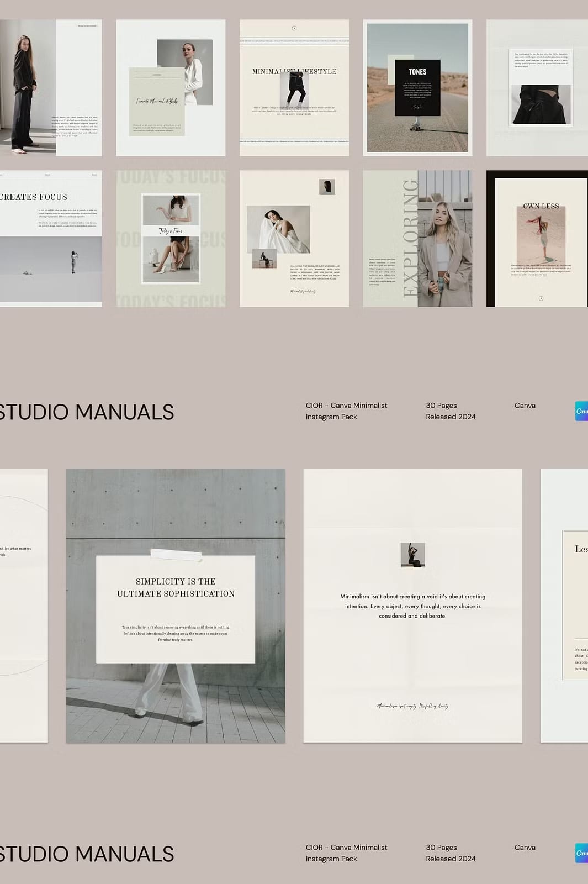
Task: Click the upper CIOR Canva Minimalist Instagram Pack text
Action: pos(346,411)
